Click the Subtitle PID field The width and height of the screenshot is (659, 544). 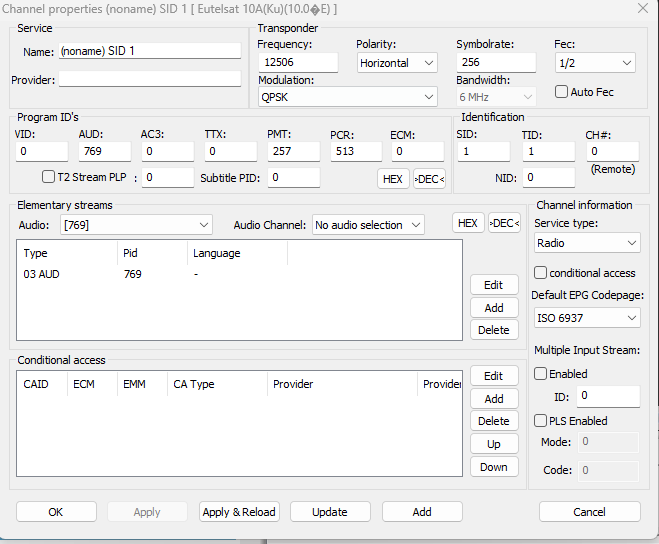[293, 177]
